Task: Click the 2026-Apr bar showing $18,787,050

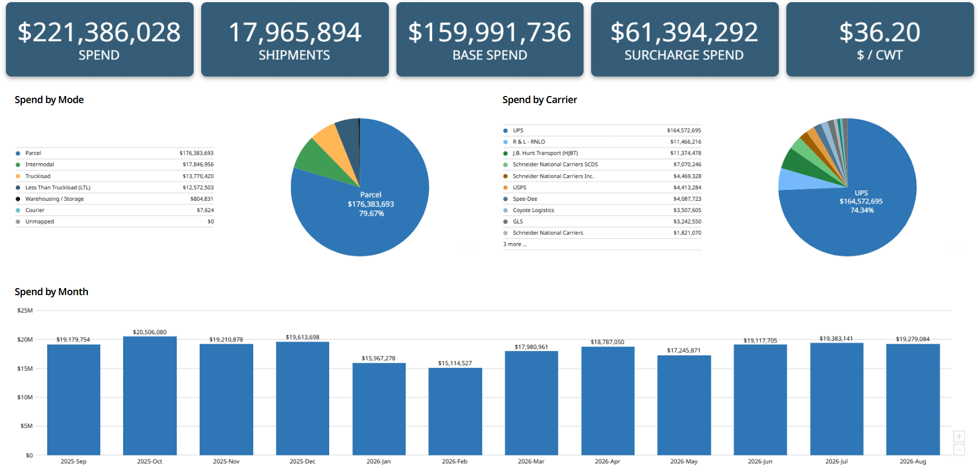Action: tap(608, 401)
